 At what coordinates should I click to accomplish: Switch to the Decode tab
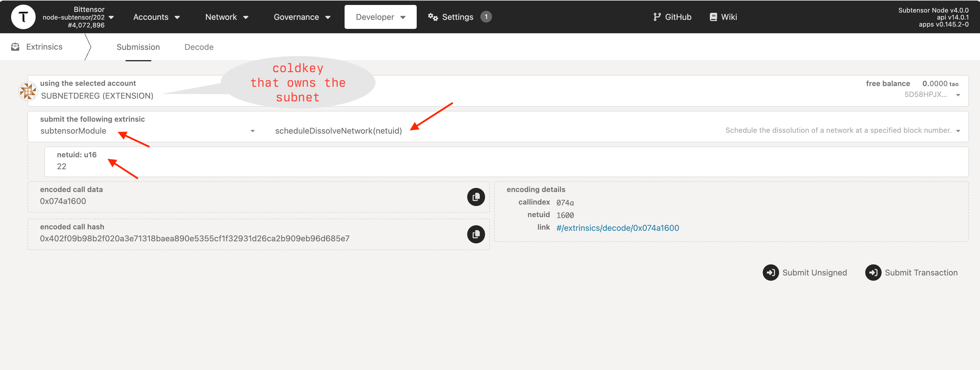(x=199, y=47)
